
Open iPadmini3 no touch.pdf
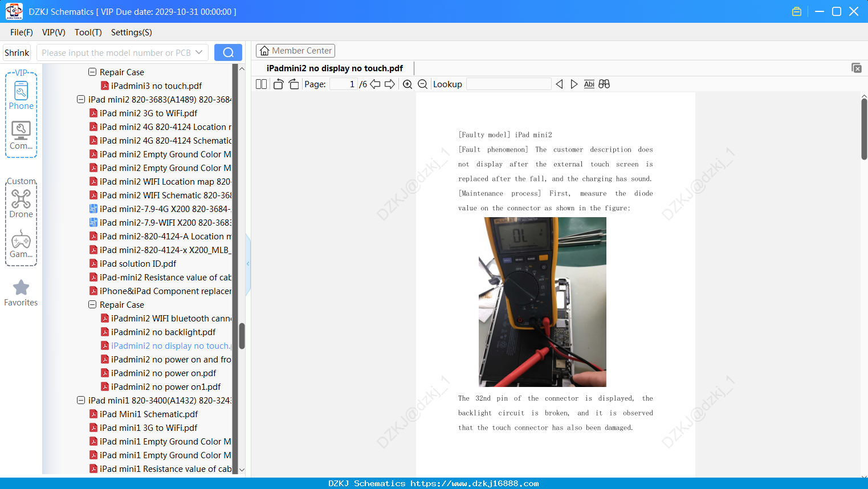[152, 85]
